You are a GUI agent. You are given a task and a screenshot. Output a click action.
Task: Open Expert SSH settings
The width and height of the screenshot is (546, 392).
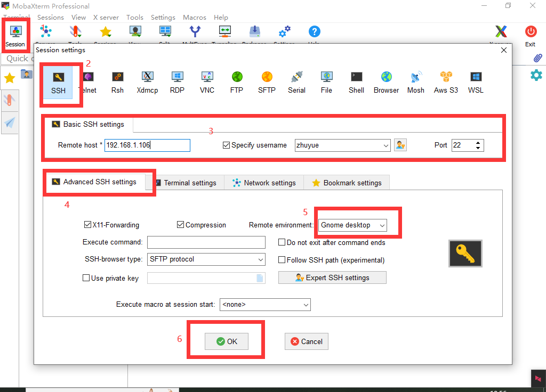tap(332, 277)
